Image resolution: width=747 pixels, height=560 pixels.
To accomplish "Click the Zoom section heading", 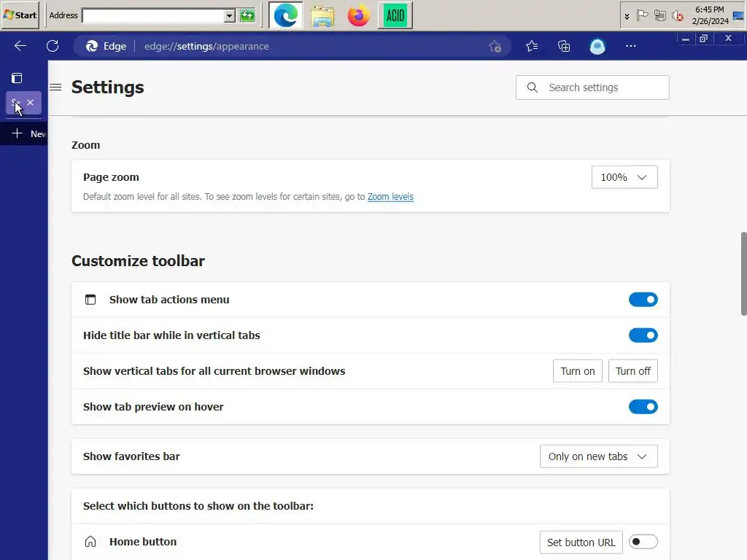I will pos(86,145).
